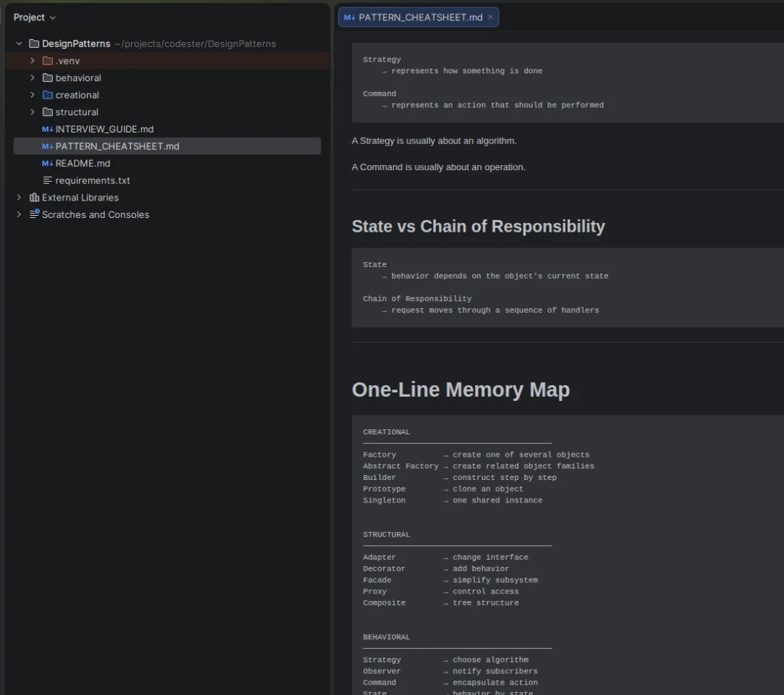Screen dimensions: 784x695
Task: Click the State vs Chain of Responsibility heading
Action: (478, 226)
